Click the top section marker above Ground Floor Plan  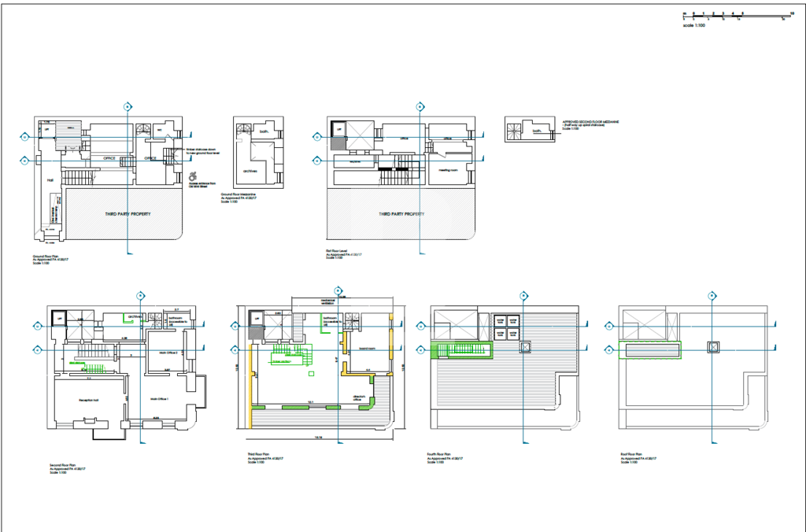tap(128, 106)
